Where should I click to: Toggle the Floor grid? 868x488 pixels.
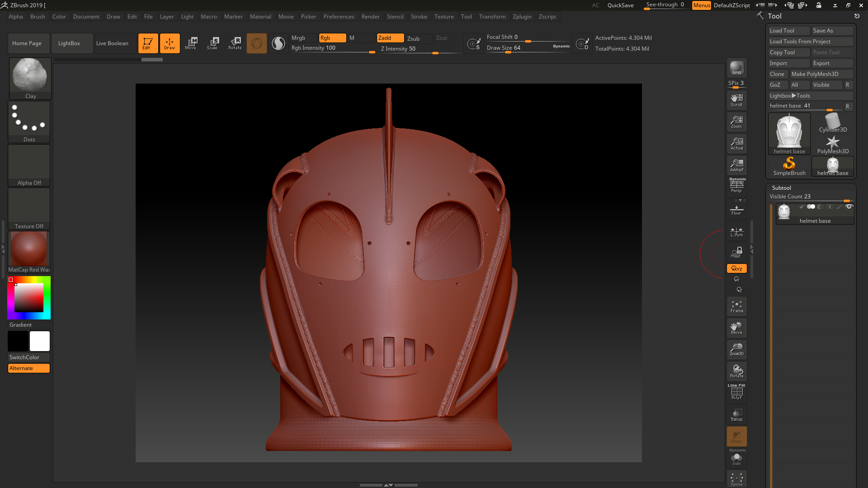(736, 210)
